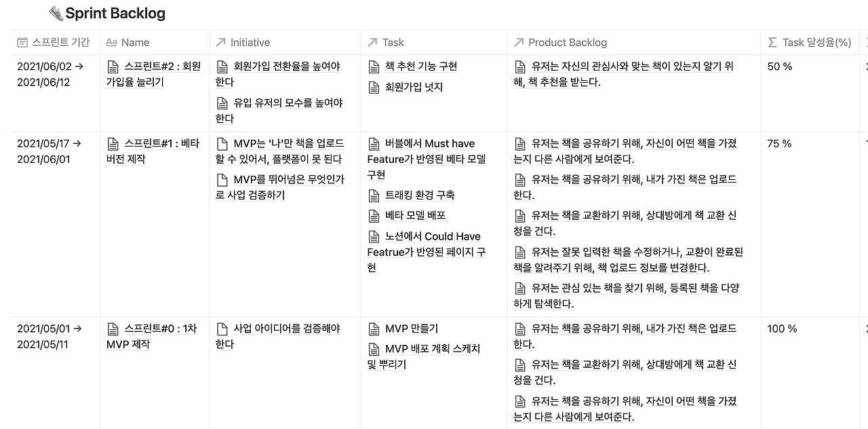The image size is (868, 429).
Task: Click the relation arrow icon beside Initiative
Action: tap(221, 42)
